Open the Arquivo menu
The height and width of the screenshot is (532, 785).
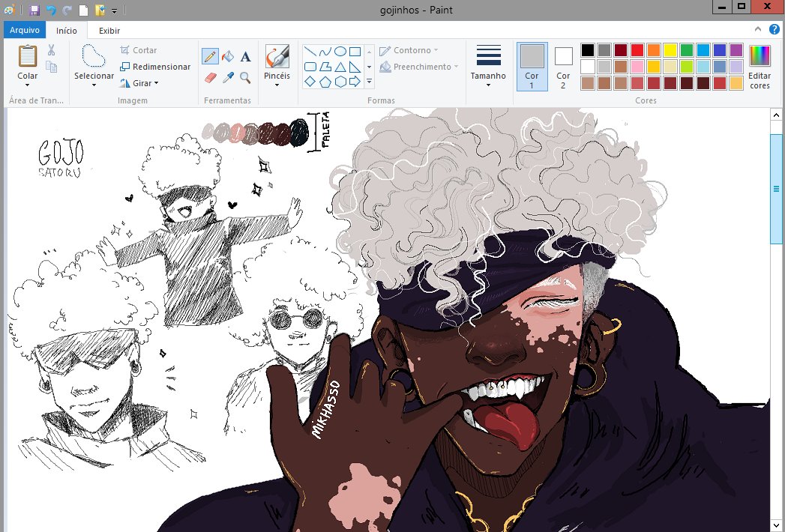tap(25, 30)
